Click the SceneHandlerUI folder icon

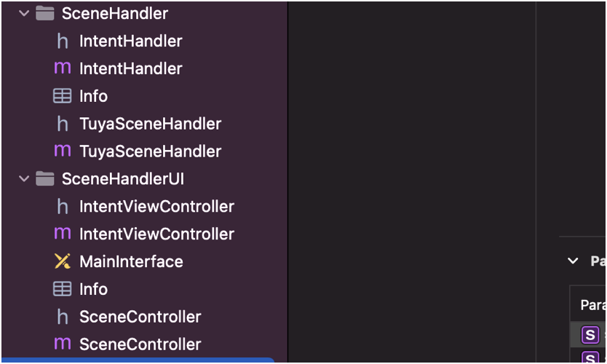click(x=45, y=179)
